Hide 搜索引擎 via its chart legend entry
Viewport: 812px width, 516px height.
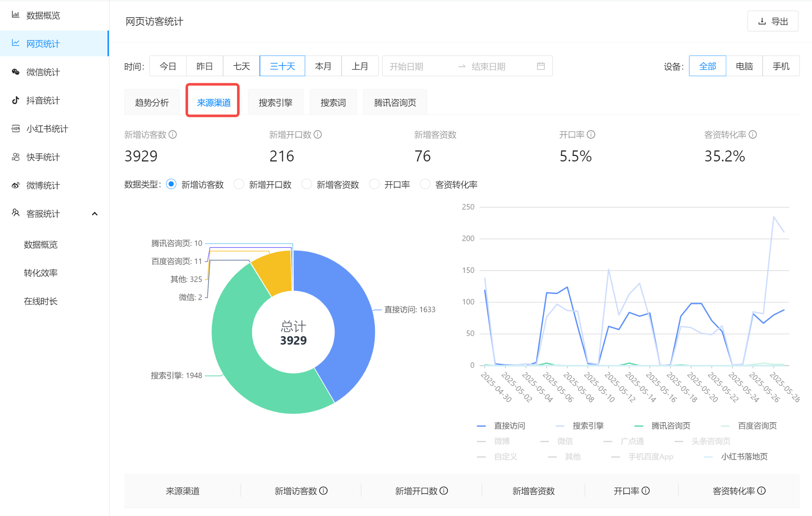click(x=588, y=426)
